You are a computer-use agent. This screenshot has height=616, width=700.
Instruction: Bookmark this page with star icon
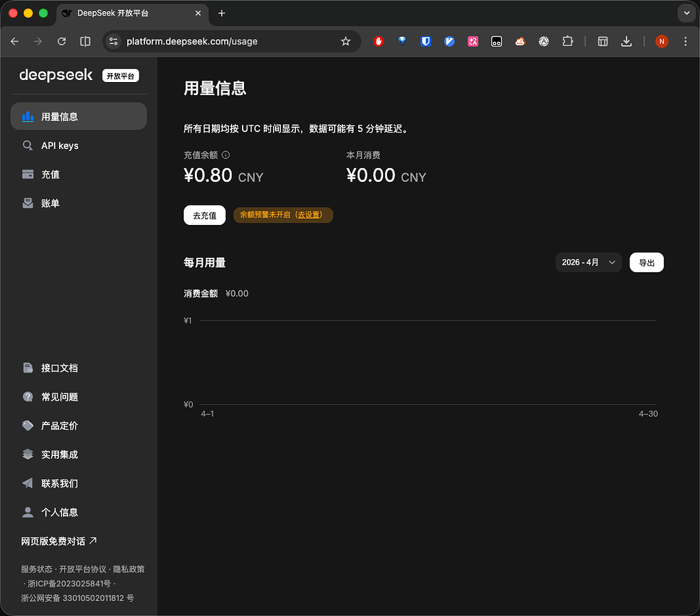point(345,42)
